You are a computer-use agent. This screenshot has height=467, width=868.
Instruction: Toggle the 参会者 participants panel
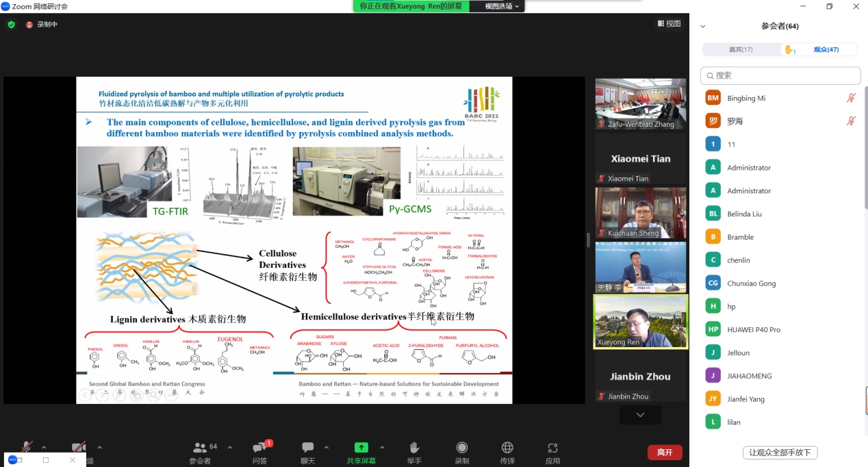coord(199,447)
